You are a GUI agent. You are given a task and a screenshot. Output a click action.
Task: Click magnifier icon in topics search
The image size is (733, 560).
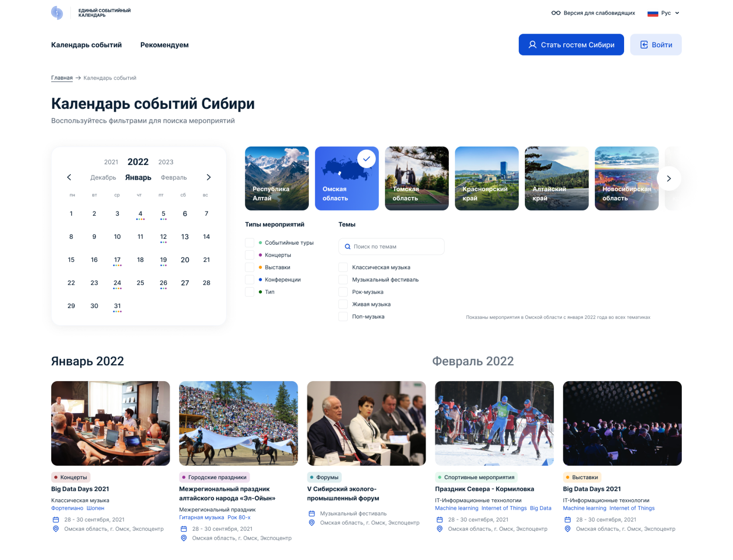pyautogui.click(x=348, y=247)
